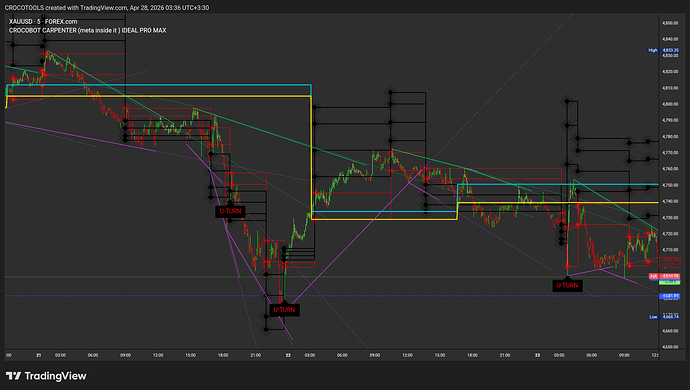Screen dimensions: 690x390
Task: Click the red boxed percentage label below 4,710.00
Action: tap(670, 262)
